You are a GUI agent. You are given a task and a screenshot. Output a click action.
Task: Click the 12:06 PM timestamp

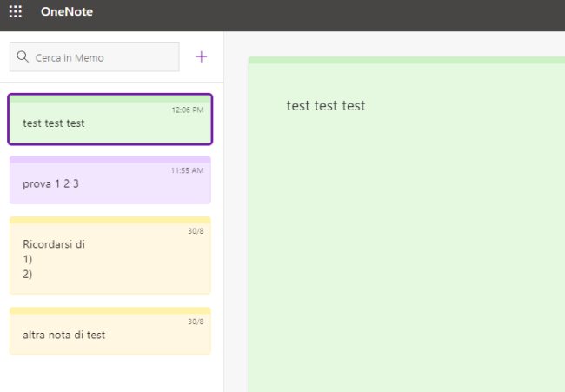pos(187,110)
